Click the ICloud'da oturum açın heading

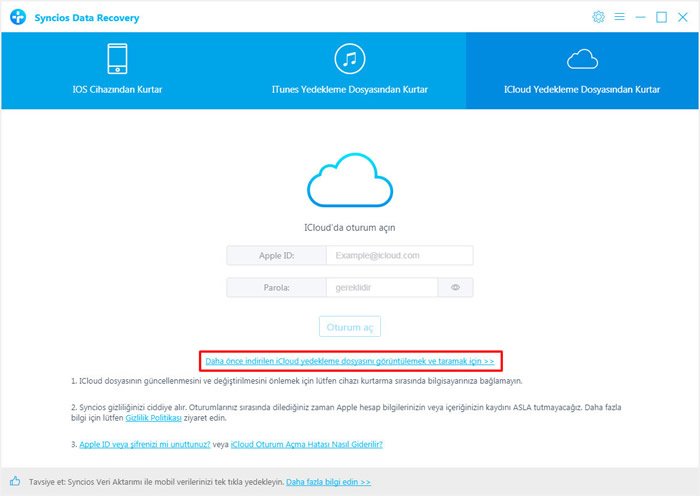(x=350, y=228)
